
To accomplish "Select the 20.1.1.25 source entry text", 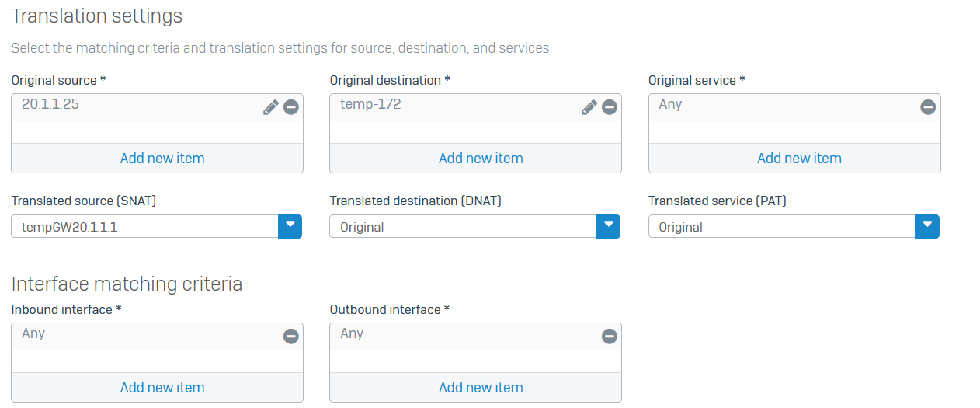I will tap(50, 104).
